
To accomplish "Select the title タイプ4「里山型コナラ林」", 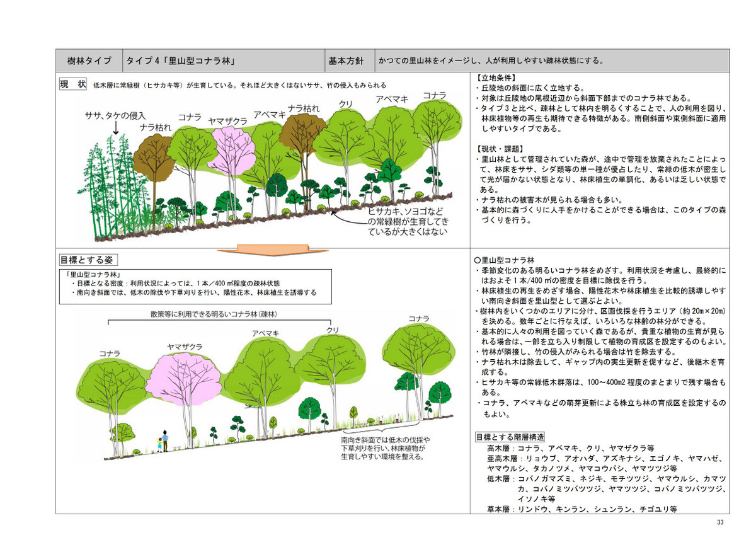I will tap(181, 61).
